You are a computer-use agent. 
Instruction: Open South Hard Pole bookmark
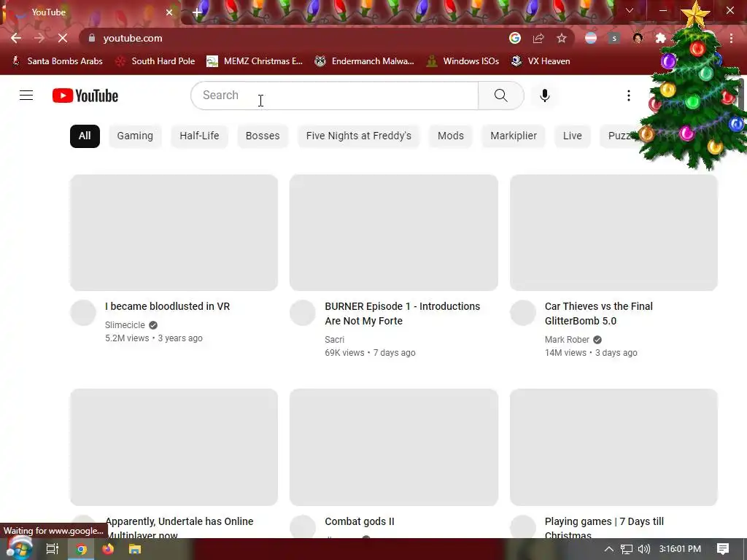click(155, 61)
